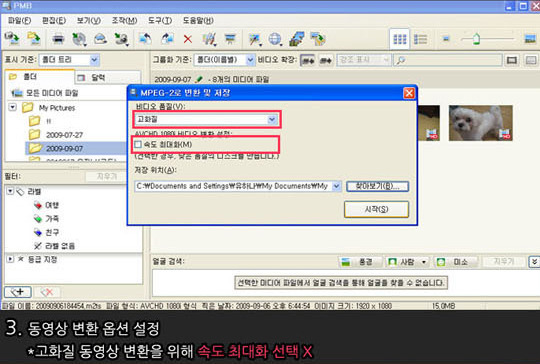The width and height of the screenshot is (540, 364).
Task: Select the 2009-09-07 folder
Action: point(64,148)
